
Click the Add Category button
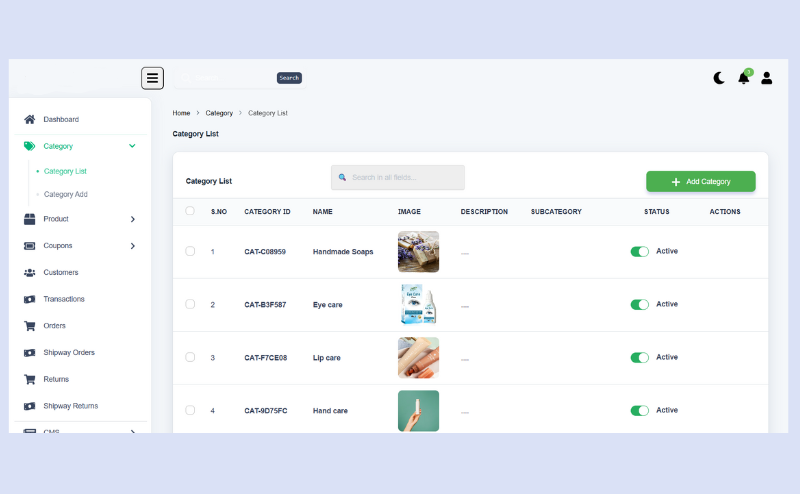coord(700,181)
